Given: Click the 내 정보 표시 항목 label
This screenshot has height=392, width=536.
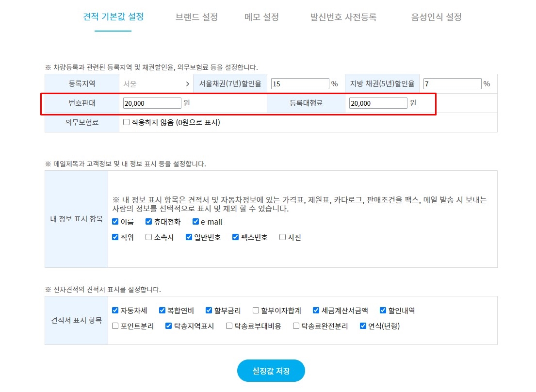Looking at the screenshot, I should pyautogui.click(x=77, y=219).
